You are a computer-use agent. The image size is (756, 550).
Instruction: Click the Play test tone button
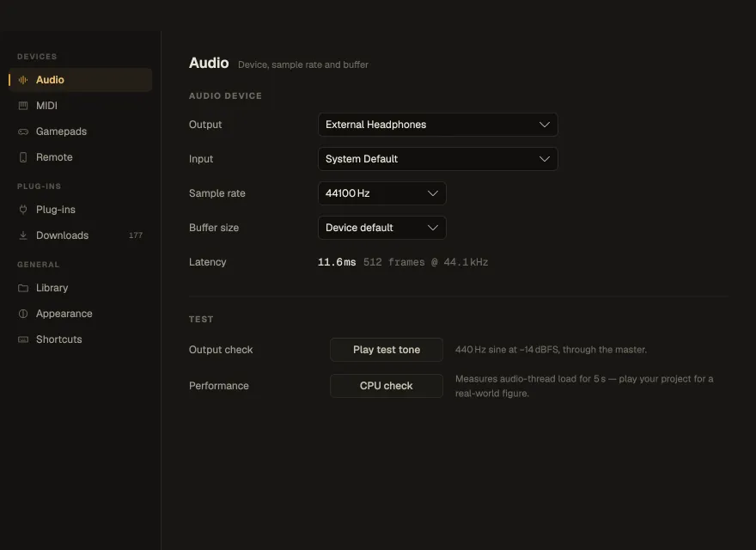pyautogui.click(x=387, y=350)
